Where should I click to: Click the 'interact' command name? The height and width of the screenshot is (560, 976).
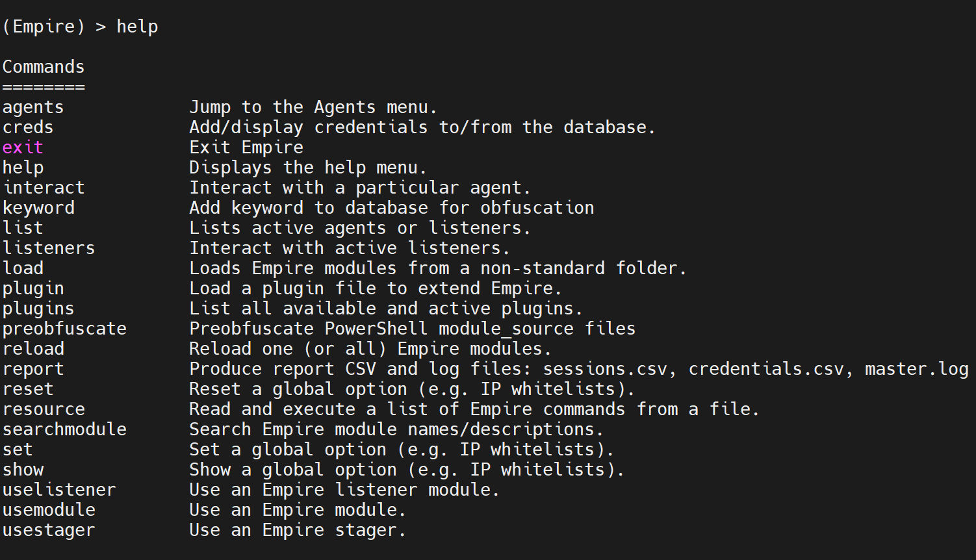(x=44, y=188)
